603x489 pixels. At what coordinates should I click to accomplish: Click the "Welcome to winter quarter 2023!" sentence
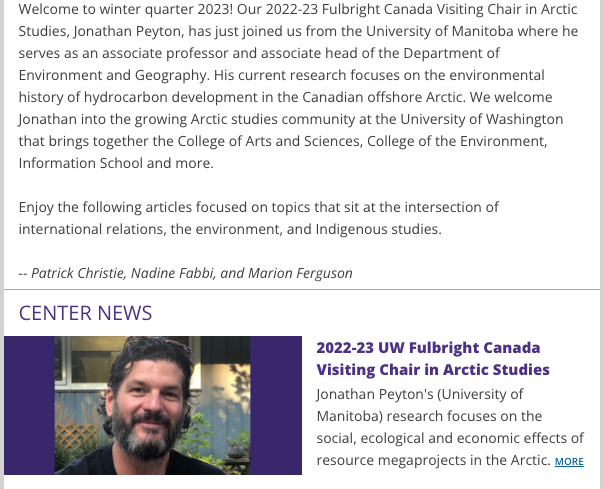[x=126, y=9]
